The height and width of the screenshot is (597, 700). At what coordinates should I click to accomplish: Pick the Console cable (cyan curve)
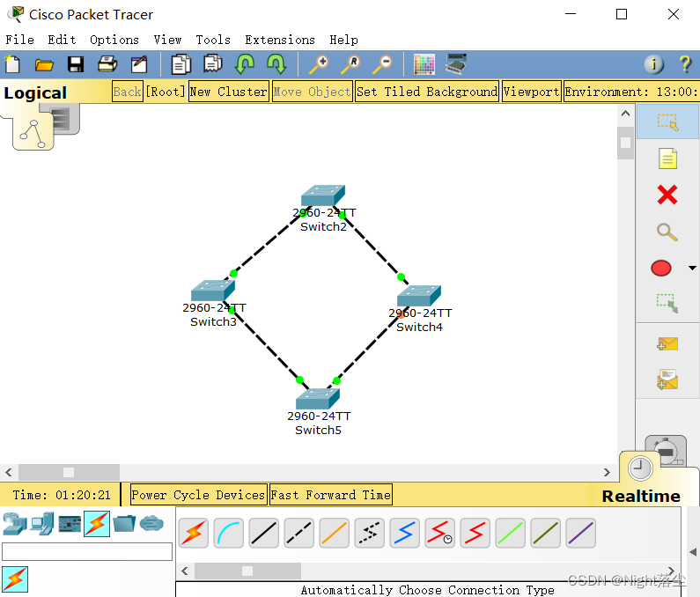[229, 533]
